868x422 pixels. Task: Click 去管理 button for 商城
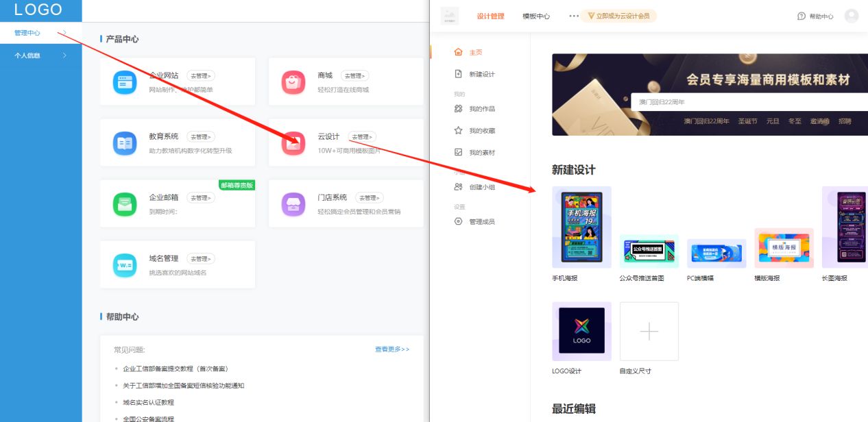[354, 75]
